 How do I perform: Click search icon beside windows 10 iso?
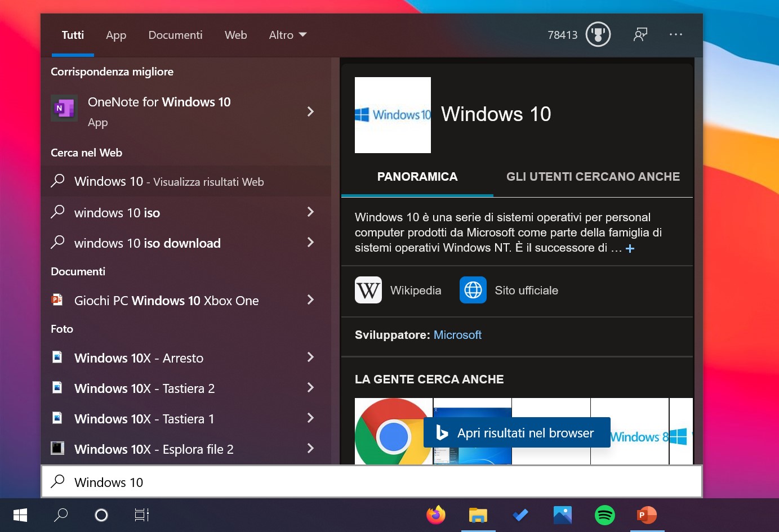point(57,212)
